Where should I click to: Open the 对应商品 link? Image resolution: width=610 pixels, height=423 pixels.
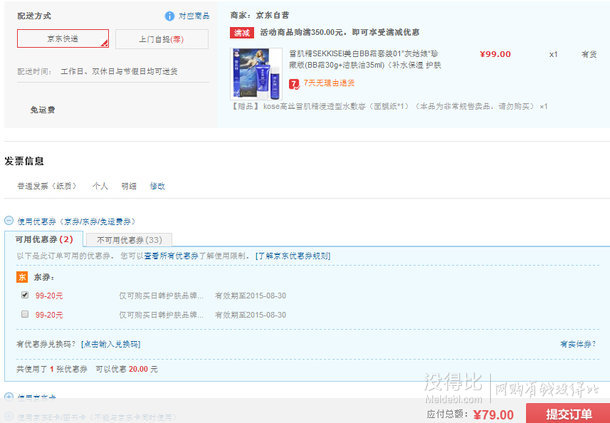[194, 16]
